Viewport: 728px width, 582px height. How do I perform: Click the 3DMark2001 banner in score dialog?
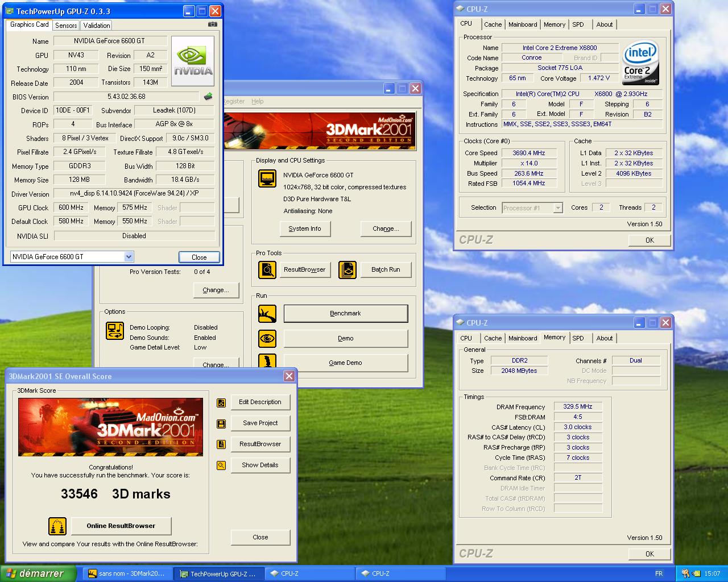[x=110, y=427]
